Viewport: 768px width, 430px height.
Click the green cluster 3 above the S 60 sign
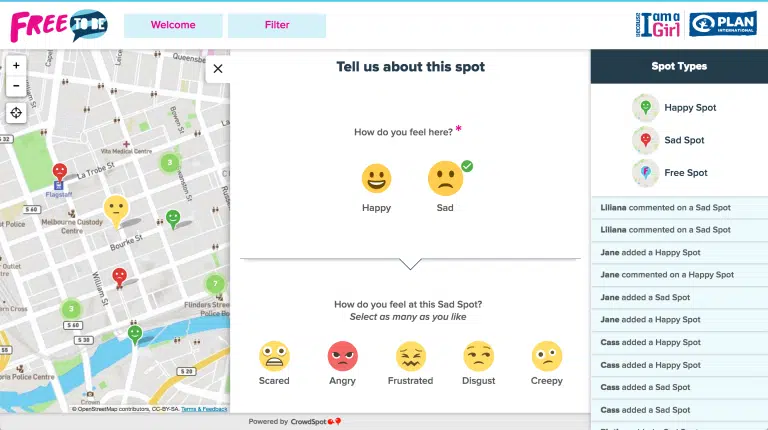[x=71, y=309]
